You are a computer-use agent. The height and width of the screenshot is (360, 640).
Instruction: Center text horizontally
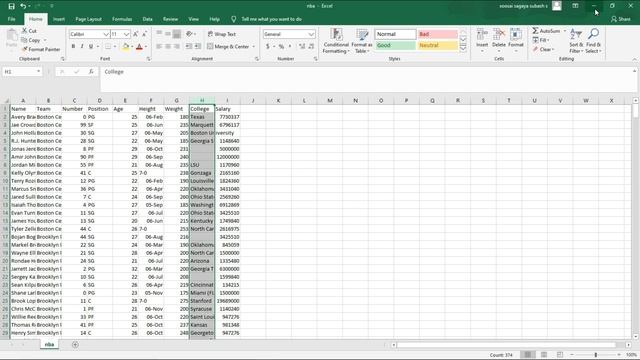(168, 47)
